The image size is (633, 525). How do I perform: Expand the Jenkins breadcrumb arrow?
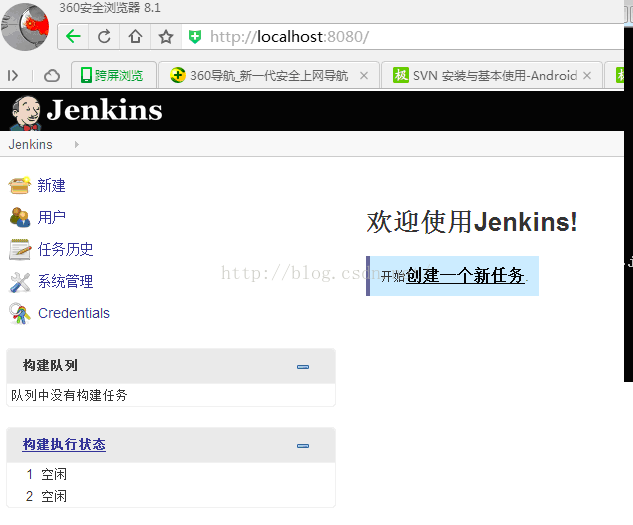point(77,145)
